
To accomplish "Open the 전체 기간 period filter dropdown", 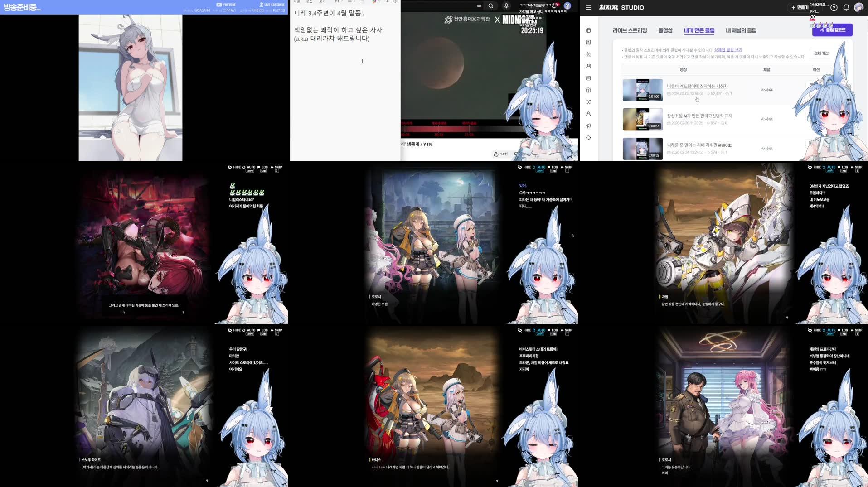I will [820, 52].
